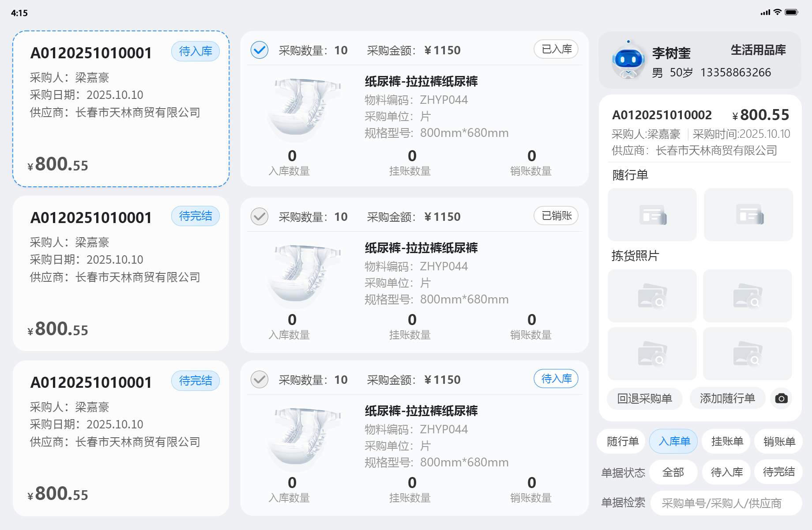Switch to the 随行单 tab
This screenshot has height=530, width=812.
[x=622, y=441]
